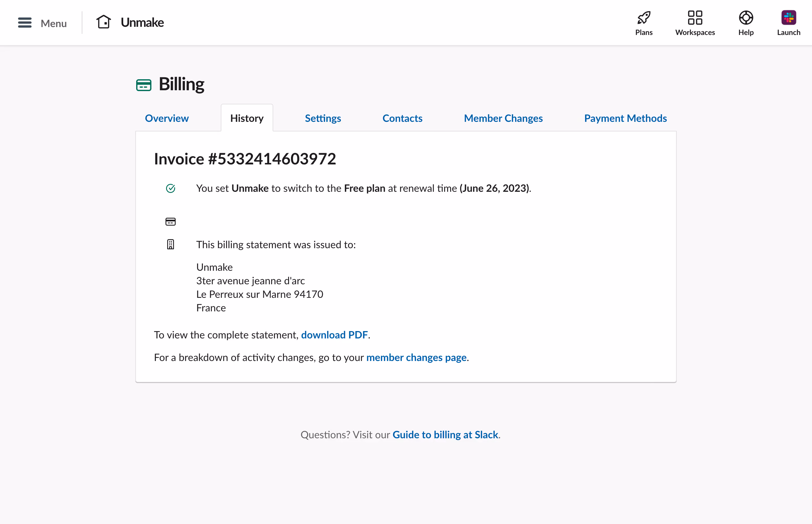Image resolution: width=812 pixels, height=524 pixels.
Task: Open the Member Changes tab
Action: [x=503, y=118]
